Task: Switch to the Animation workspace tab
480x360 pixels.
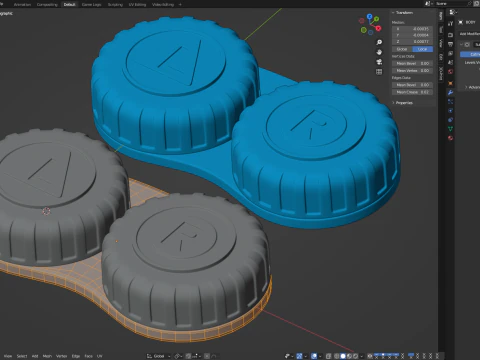Action: pyautogui.click(x=22, y=5)
